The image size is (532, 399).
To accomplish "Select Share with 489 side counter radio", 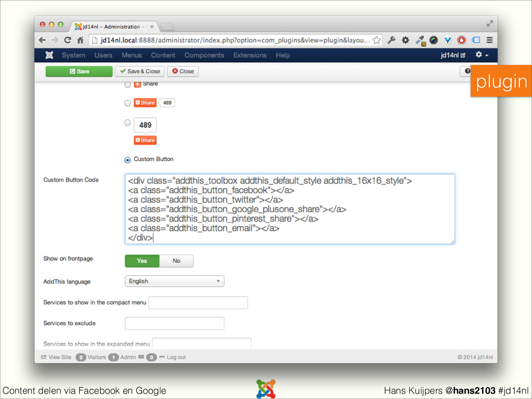I will click(x=127, y=103).
